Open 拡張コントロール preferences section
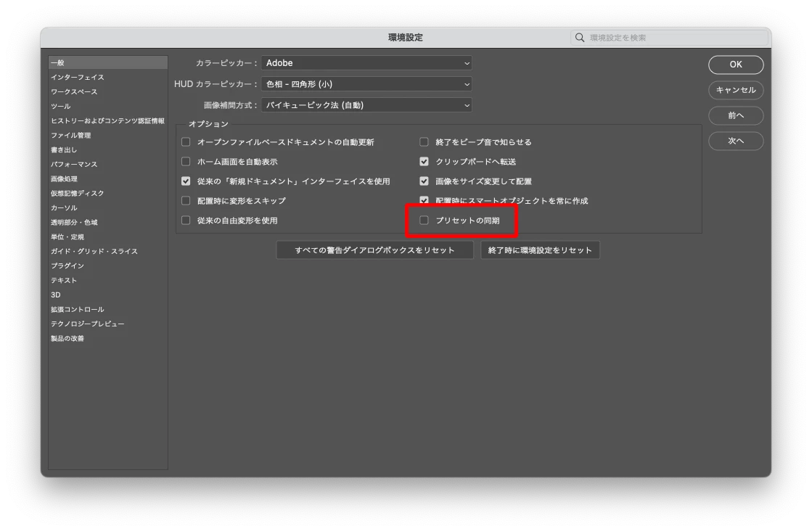The image size is (812, 531). point(107,309)
